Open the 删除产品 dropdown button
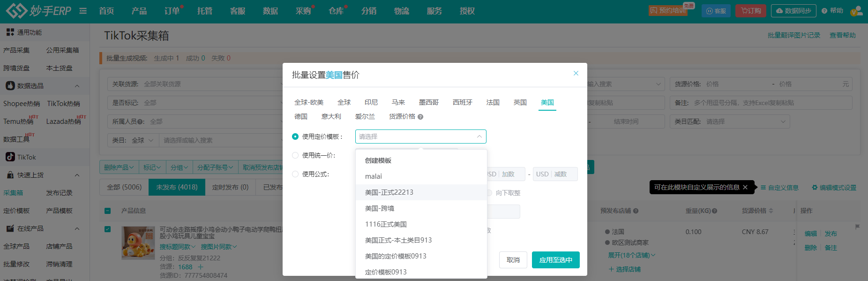 point(119,167)
